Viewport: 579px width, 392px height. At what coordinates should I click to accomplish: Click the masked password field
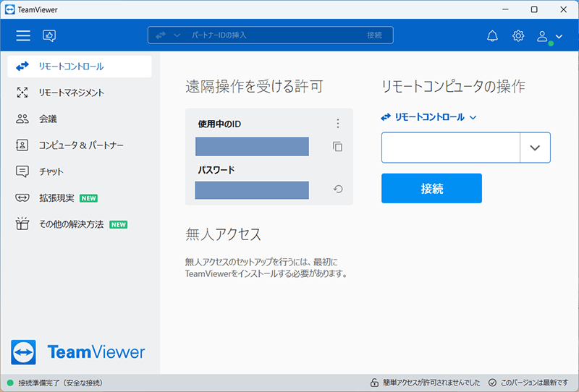tap(252, 189)
